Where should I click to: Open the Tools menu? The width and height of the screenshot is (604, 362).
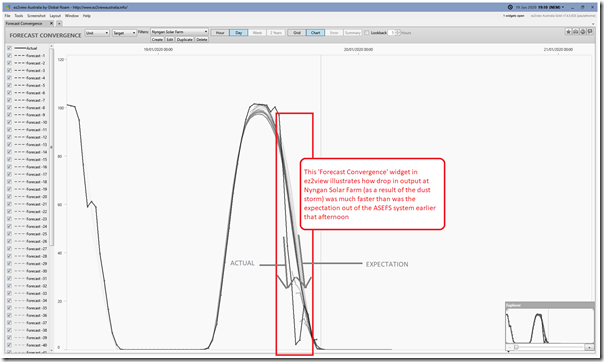pos(18,16)
